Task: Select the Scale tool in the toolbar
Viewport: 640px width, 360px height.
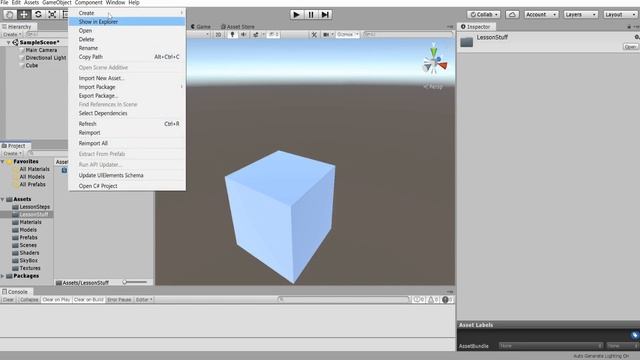Action: point(52,14)
